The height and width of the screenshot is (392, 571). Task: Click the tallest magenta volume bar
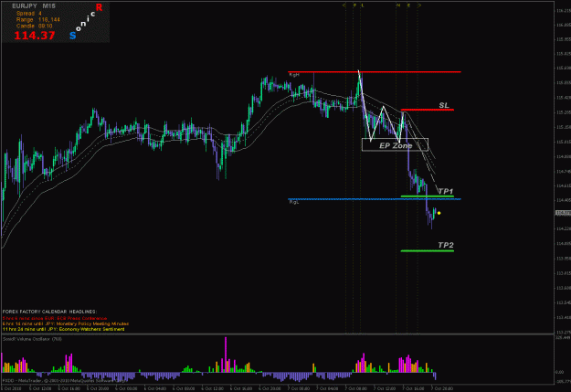tap(226, 355)
